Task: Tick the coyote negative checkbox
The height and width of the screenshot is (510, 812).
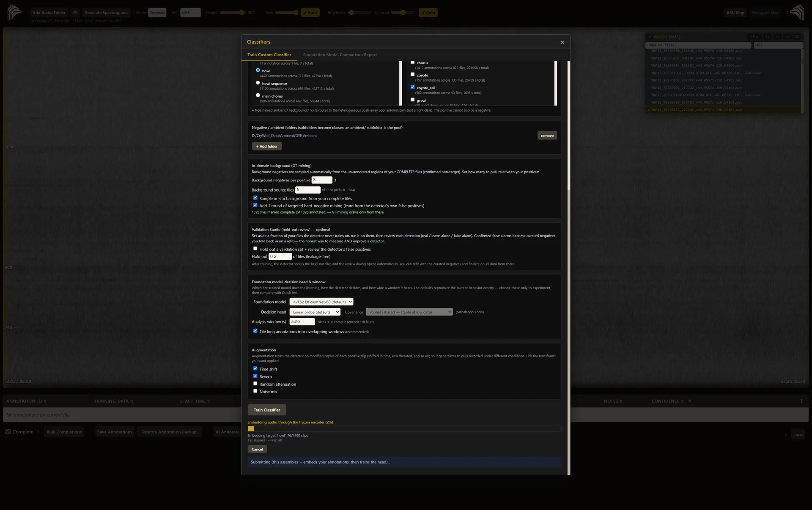Action: click(412, 74)
